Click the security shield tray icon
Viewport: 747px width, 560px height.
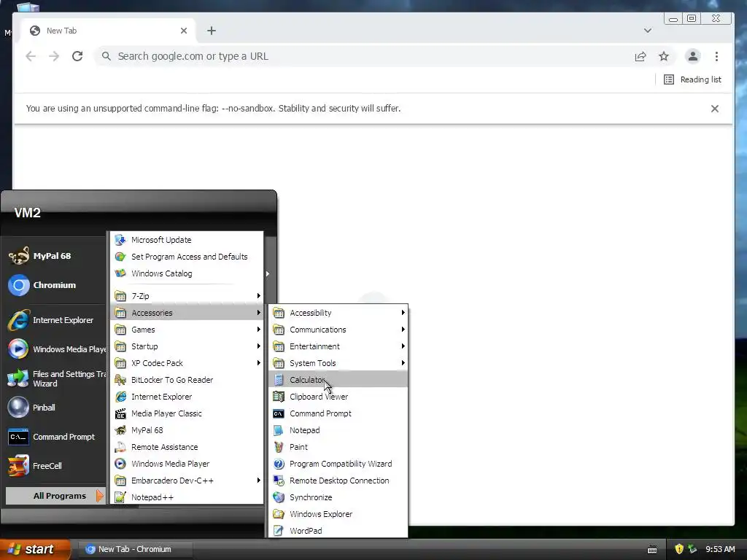[679, 549]
